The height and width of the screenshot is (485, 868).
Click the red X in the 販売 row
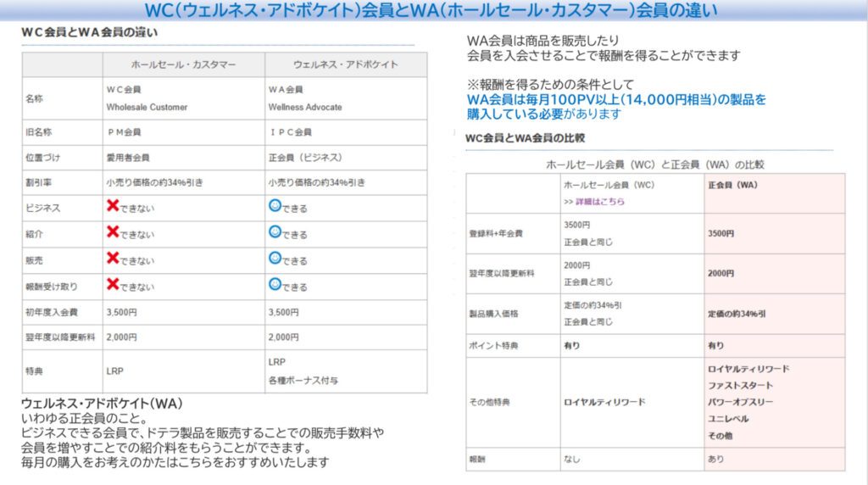click(x=112, y=259)
